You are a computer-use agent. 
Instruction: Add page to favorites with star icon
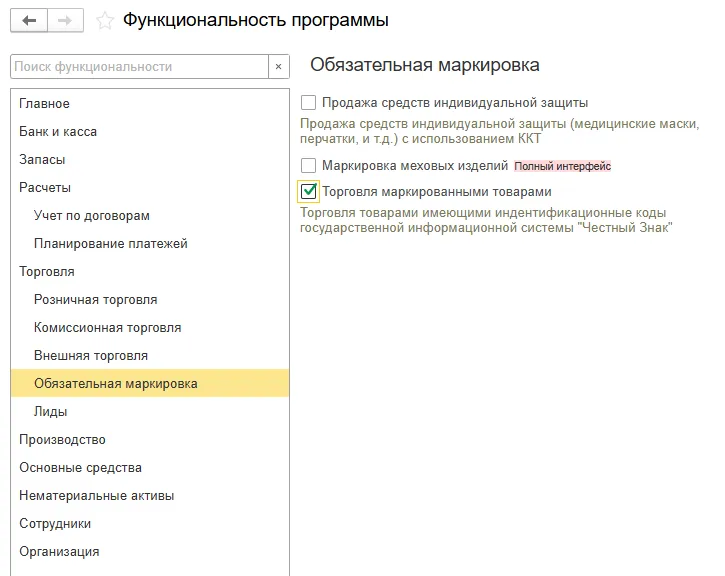tap(105, 21)
